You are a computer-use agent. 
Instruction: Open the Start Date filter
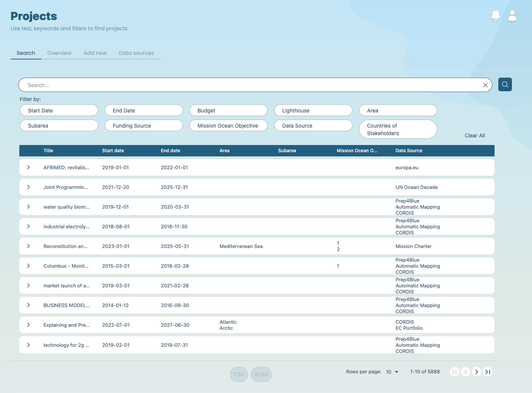coord(59,111)
